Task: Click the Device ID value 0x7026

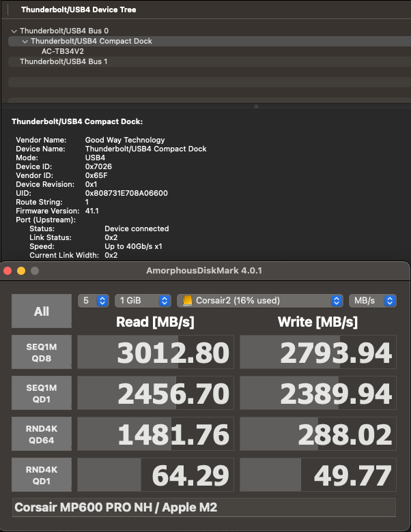Action: click(x=98, y=166)
